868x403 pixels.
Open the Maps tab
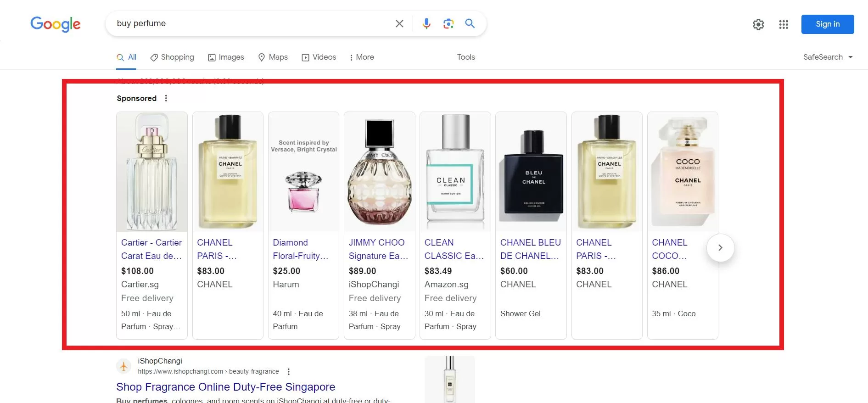coord(273,57)
